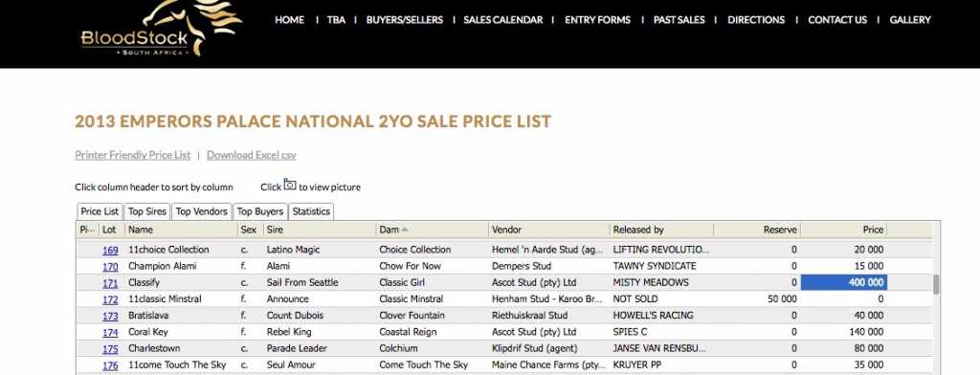Sort the table by Price column header
The width and height of the screenshot is (980, 375).
coord(843,230)
